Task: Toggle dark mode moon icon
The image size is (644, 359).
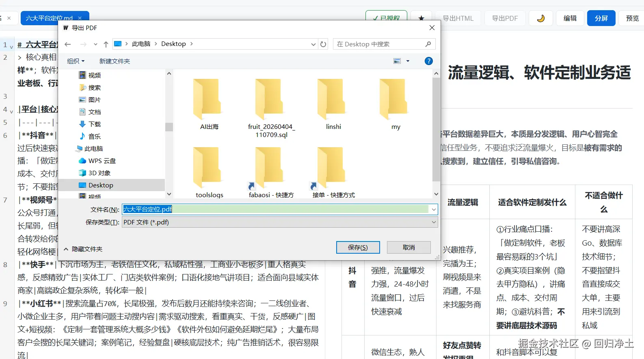Action: coord(540,18)
